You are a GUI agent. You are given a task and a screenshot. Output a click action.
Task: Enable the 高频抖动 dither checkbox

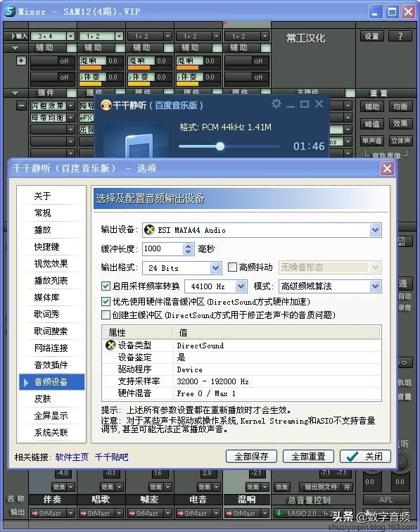[232, 267]
